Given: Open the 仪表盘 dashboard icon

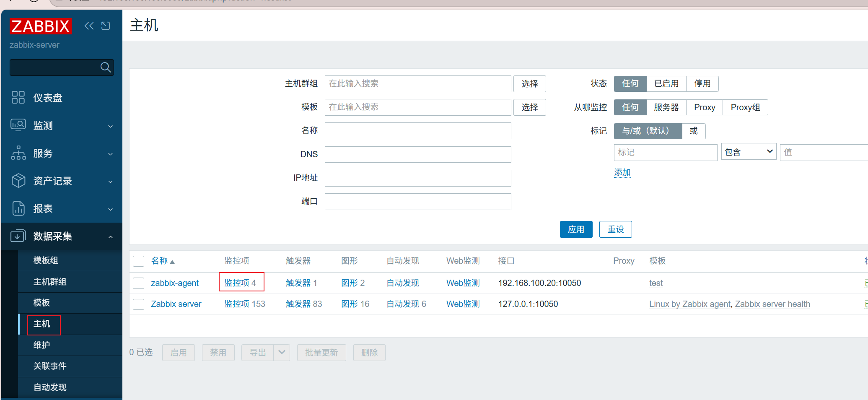Looking at the screenshot, I should tap(18, 97).
